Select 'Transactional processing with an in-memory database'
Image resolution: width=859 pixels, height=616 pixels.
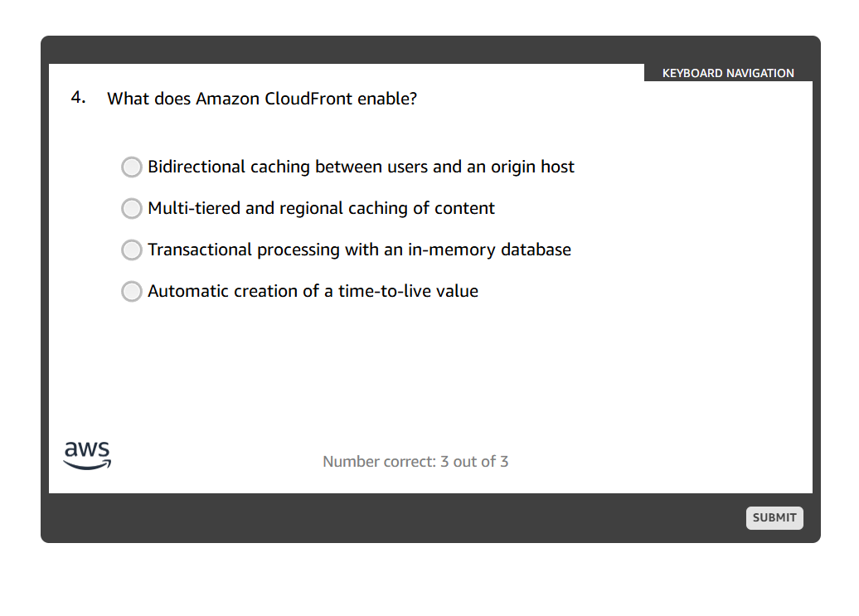point(359,250)
